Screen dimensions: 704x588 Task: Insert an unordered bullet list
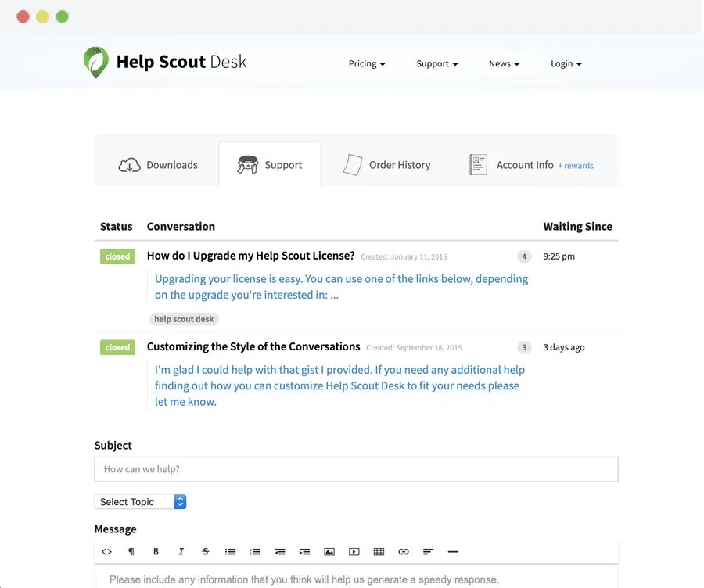click(x=230, y=552)
